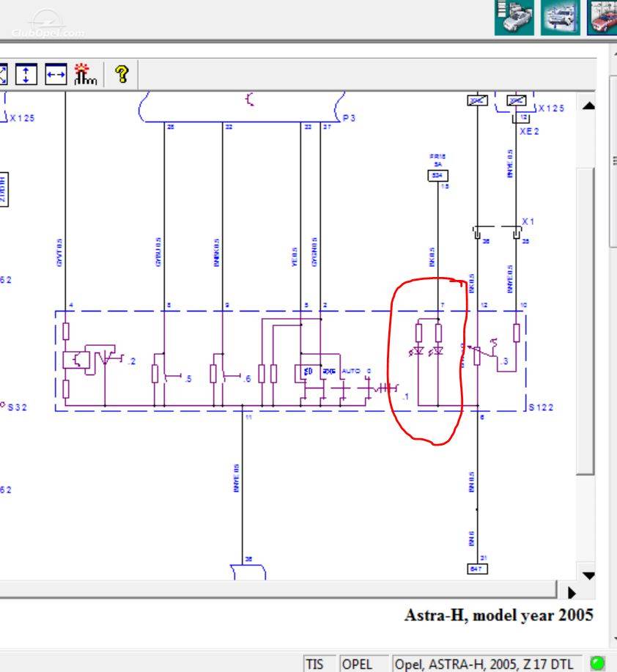Click the diagram's horizontal scrollbar track
617x672 pixels.
coord(278,589)
